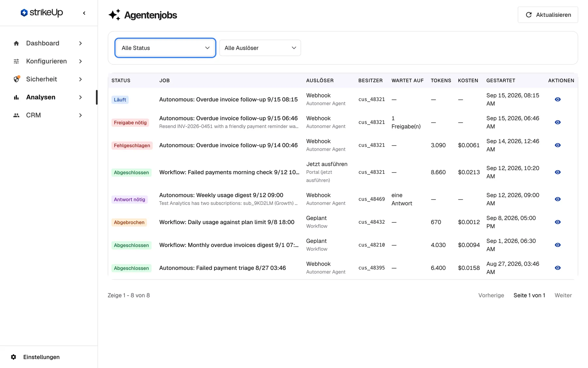Open the Konfigurieren menu item
Screen dimensions: 588x368
[49, 61]
